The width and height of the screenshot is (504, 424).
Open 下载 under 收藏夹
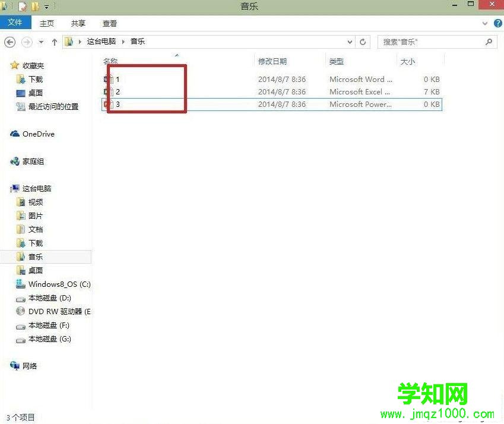click(36, 79)
